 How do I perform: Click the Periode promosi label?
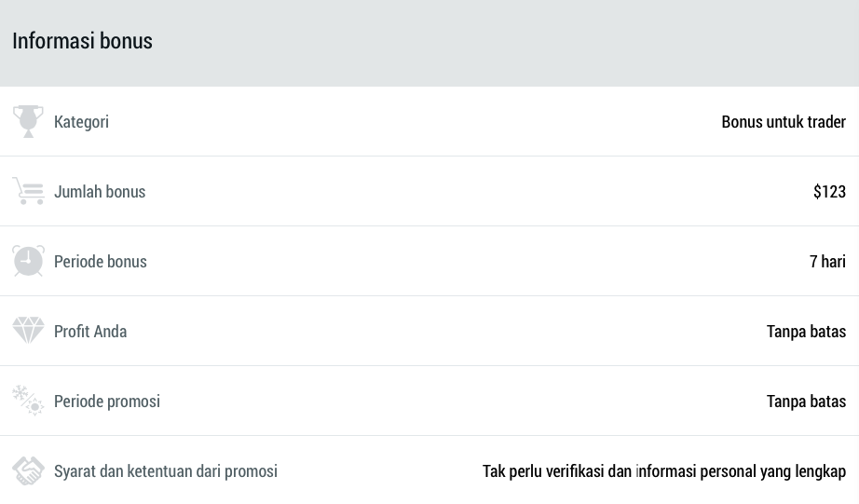[107, 402]
